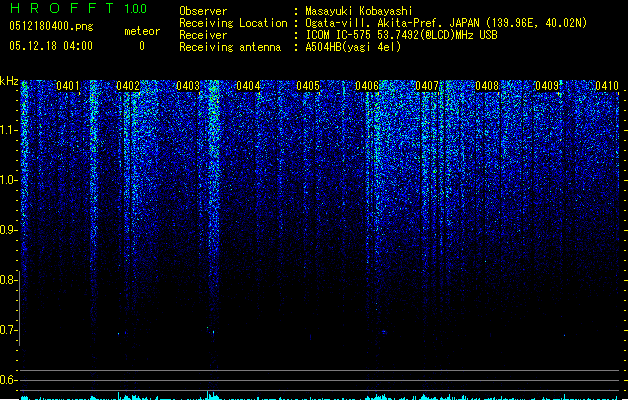The image size is (629, 400).
Task: Click the HROFFT 1.0.0 title text
Action: click(x=79, y=8)
